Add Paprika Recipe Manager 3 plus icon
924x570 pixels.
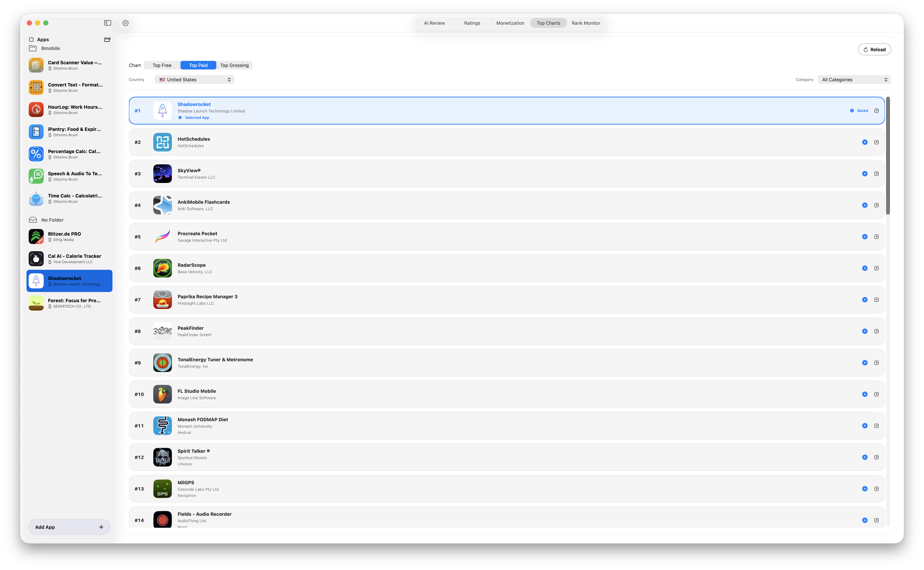864,300
